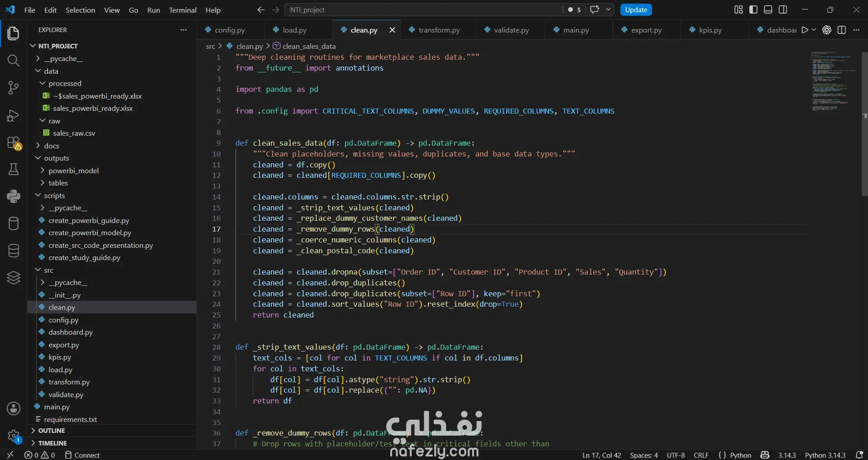Screen dimensions: 868x460
Task: Go to line via Ln 17, Col 42
Action: pos(601,455)
